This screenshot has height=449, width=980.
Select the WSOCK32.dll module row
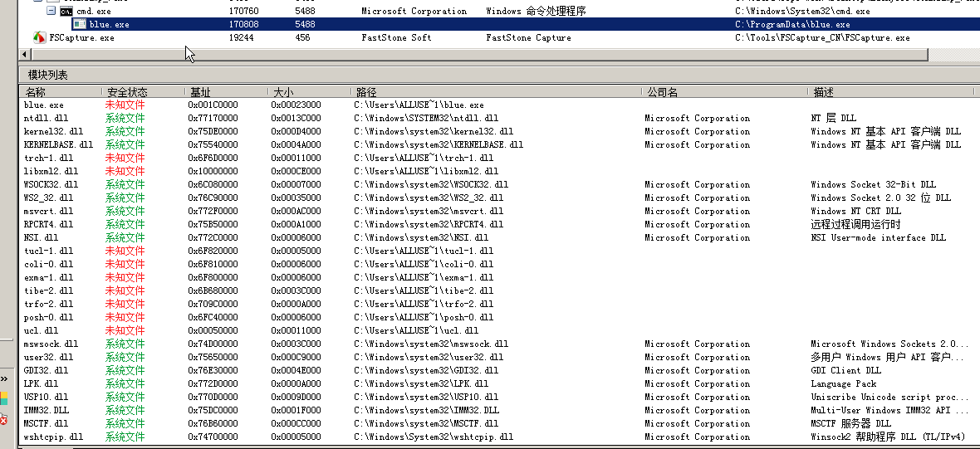coord(499,184)
